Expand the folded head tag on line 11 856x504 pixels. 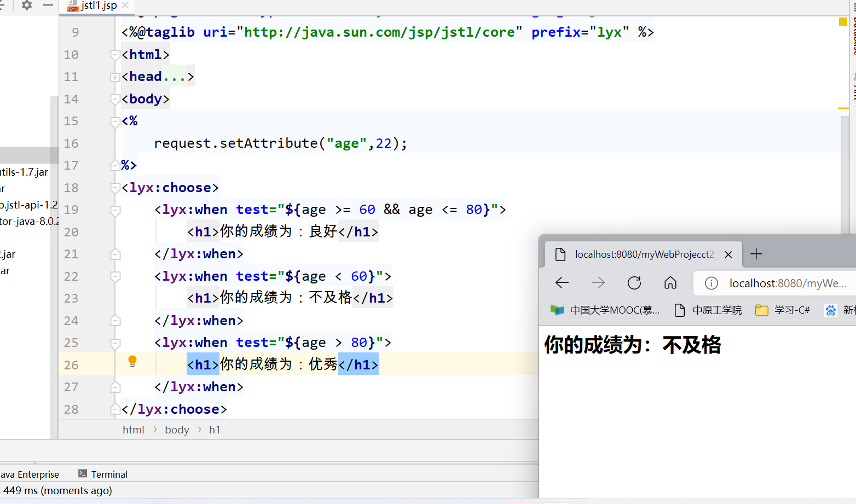click(x=115, y=77)
